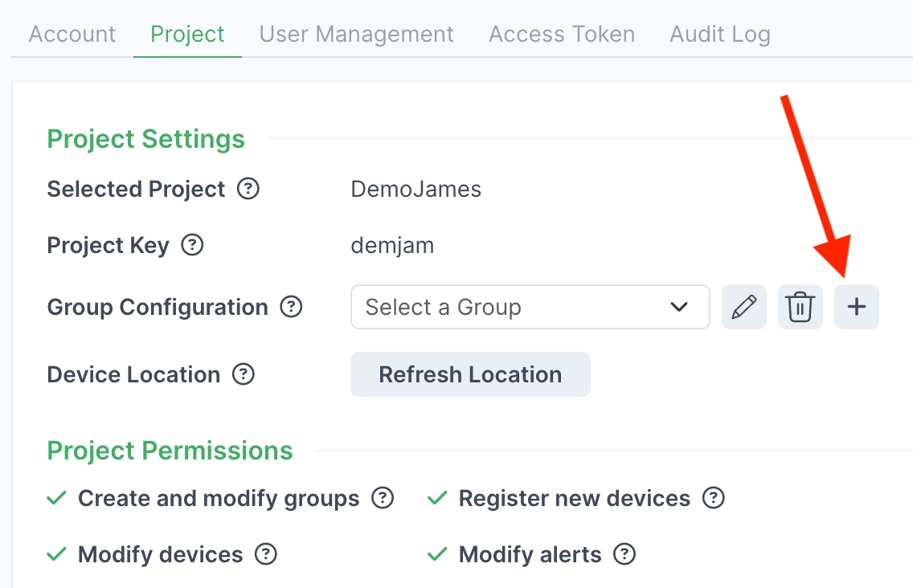Open the User Management tab
The image size is (913, 588).
(x=356, y=35)
